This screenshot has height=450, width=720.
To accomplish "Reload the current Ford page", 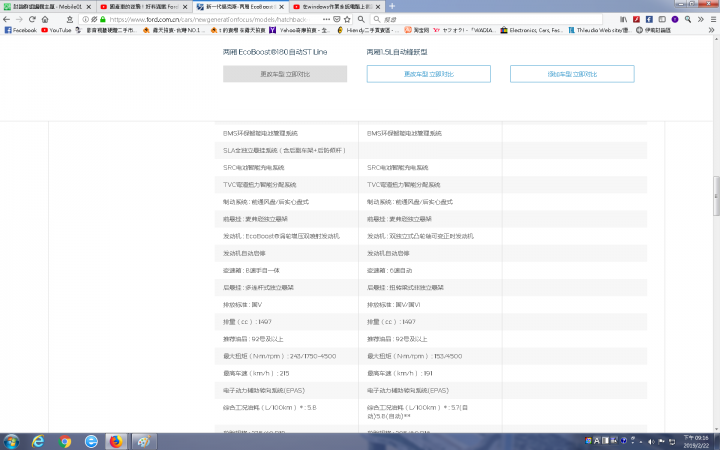I will 32,19.
